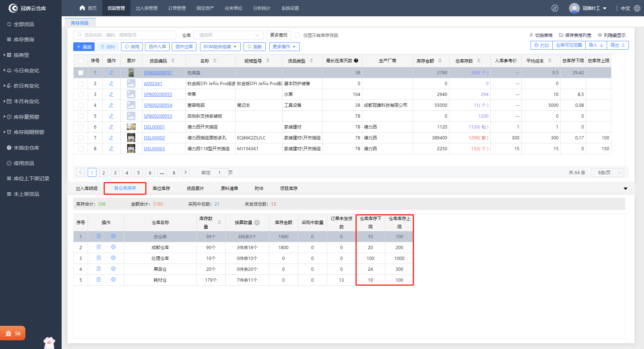644x349 pixels.
Task: Switch to the 库位库存 tab
Action: pos(161,189)
